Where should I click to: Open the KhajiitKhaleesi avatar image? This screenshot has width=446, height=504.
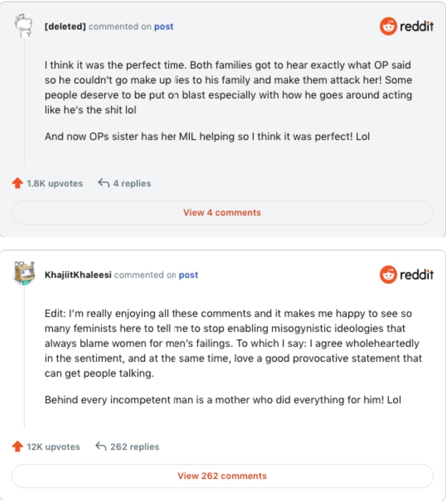click(x=24, y=273)
